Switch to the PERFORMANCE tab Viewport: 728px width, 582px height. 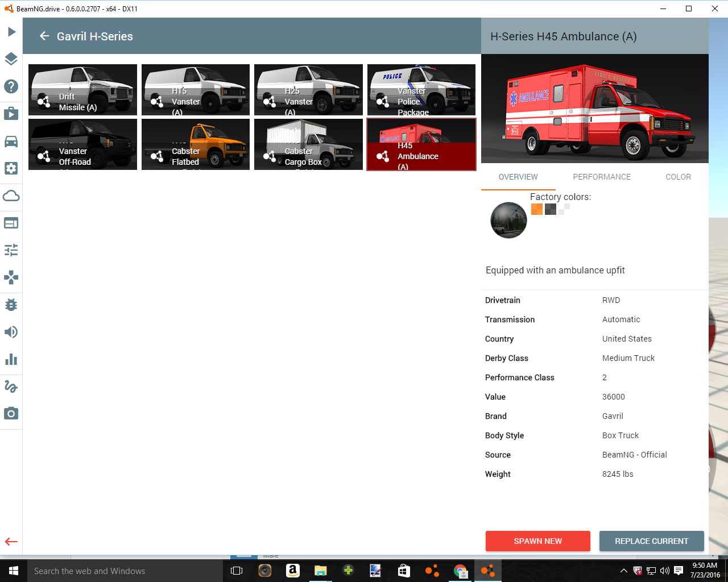602,177
